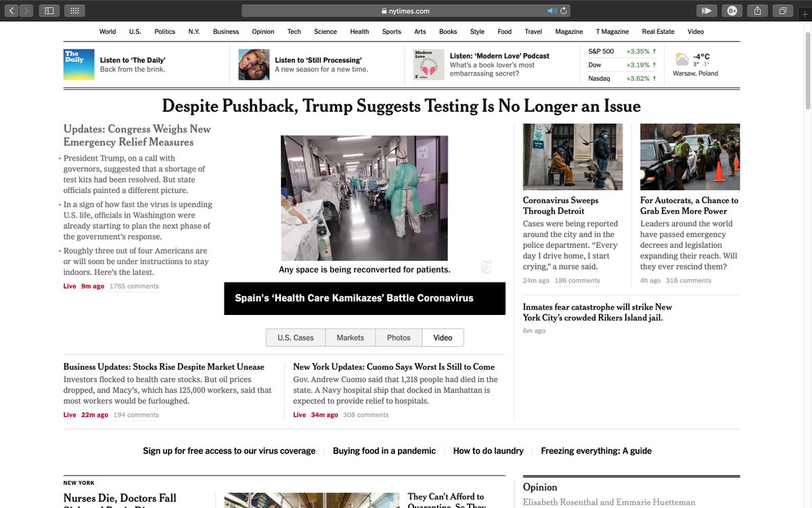Screen dimensions: 812x508
Task: Click the media play extension icon in toolbar
Action: click(x=706, y=10)
